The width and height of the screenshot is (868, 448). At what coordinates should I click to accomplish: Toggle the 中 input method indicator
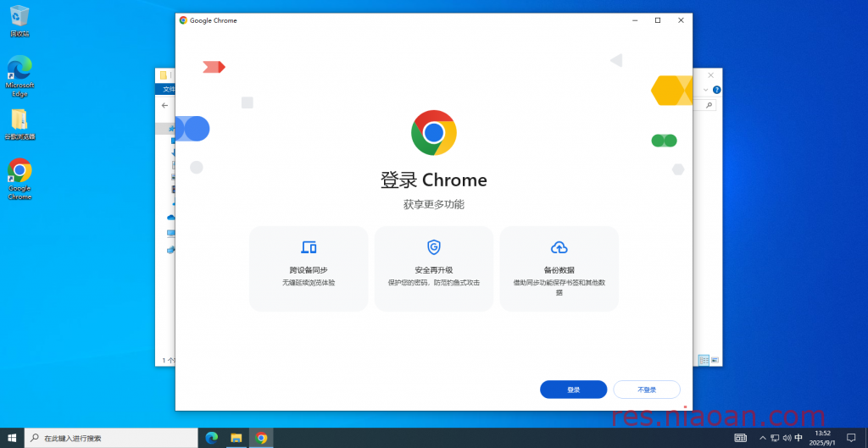click(798, 438)
